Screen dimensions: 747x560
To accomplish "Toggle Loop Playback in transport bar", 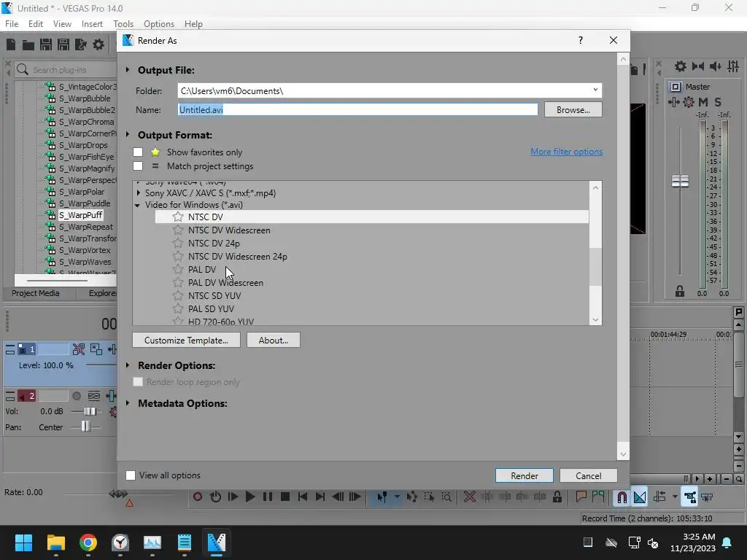I will tap(215, 497).
